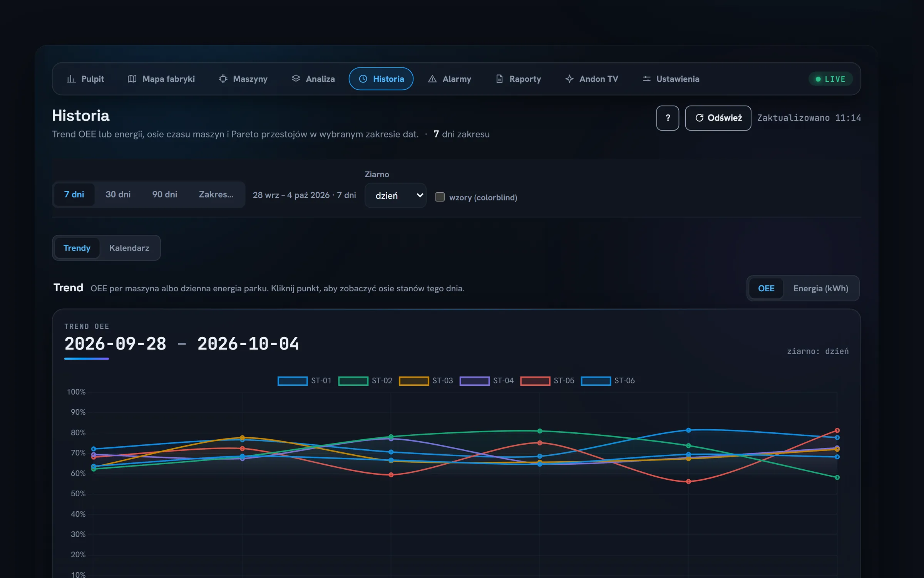924x578 pixels.
Task: Open the Ziarno dzień dropdown
Action: point(395,196)
